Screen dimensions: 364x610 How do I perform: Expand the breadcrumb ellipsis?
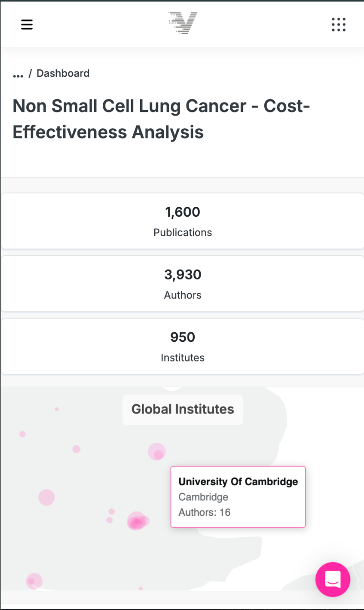click(18, 74)
